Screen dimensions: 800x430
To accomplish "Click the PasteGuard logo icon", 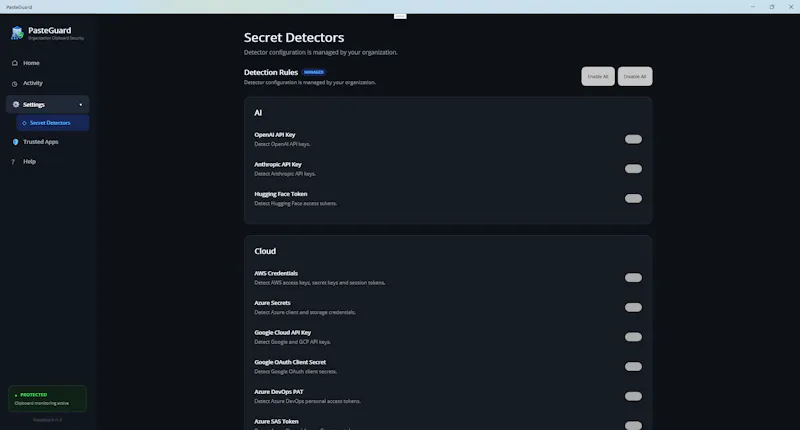I will click(17, 33).
